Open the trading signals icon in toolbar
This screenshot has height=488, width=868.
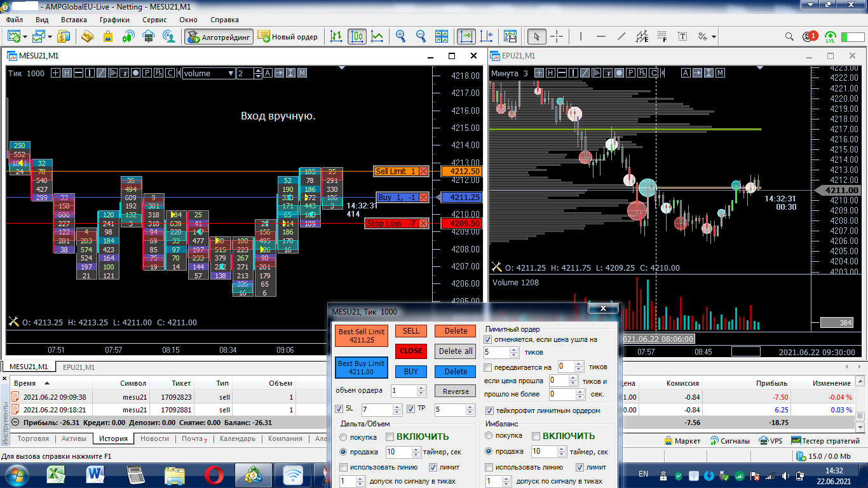[128, 37]
